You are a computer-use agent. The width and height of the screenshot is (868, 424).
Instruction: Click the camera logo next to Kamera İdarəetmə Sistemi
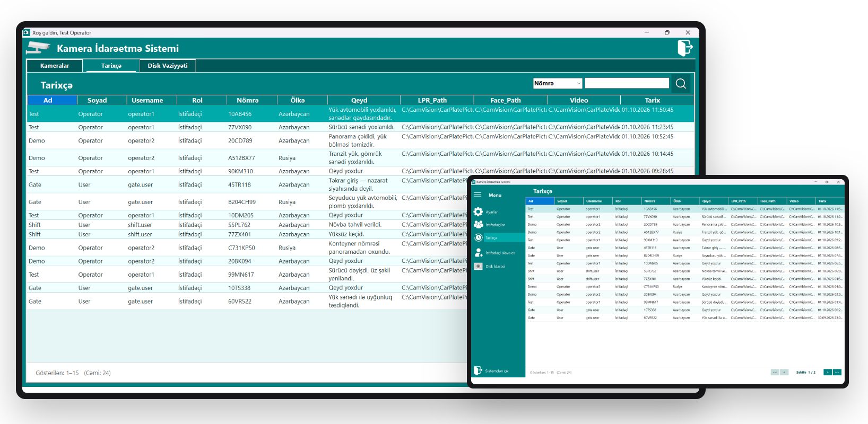(38, 48)
